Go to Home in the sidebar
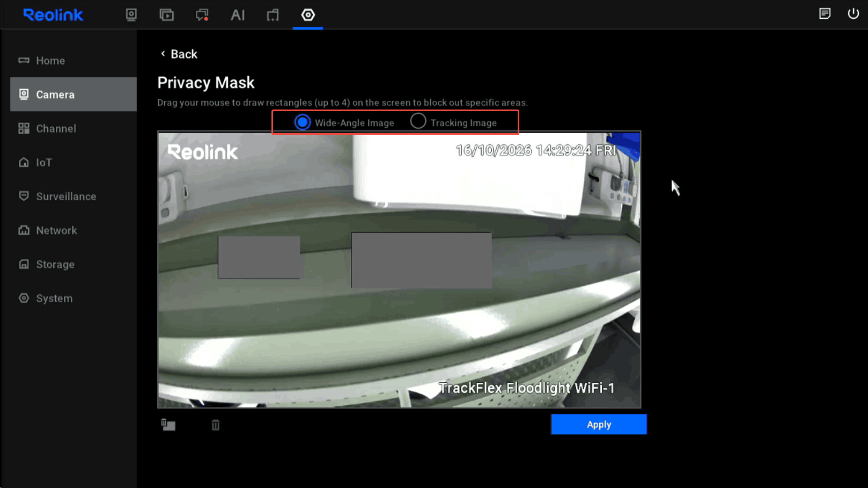The image size is (868, 488). coord(73,61)
